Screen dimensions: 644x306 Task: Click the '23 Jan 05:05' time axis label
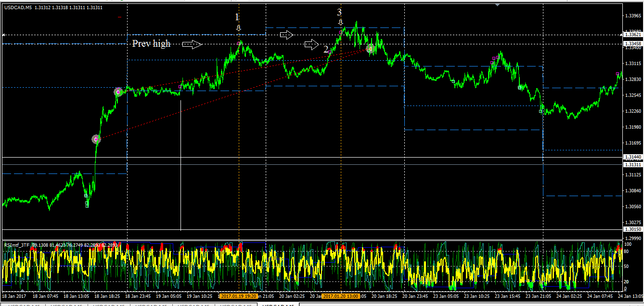pos(447,296)
